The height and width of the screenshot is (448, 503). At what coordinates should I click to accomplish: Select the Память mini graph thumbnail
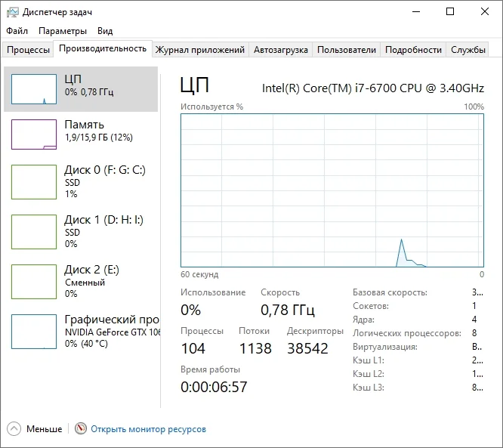34,134
